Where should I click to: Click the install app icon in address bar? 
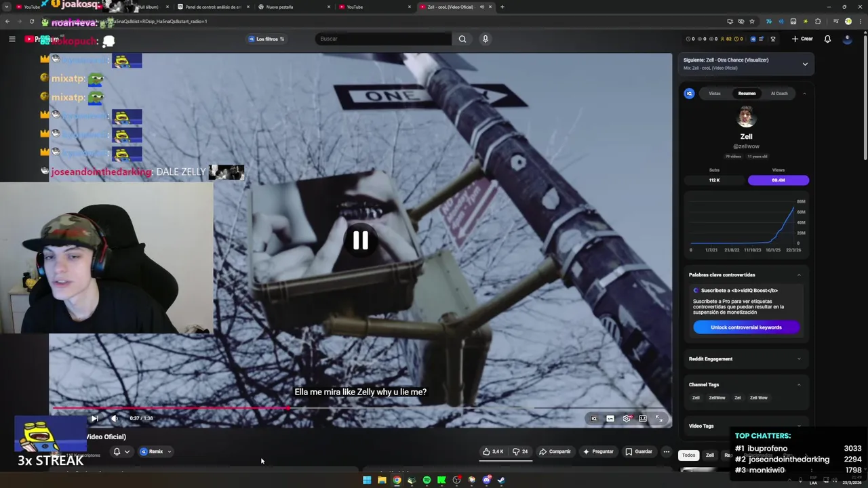[730, 21]
